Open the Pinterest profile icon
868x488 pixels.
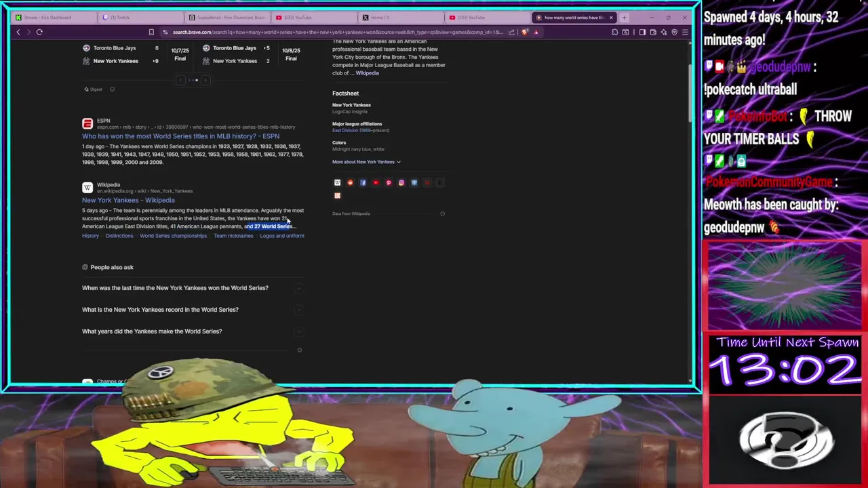tap(389, 182)
